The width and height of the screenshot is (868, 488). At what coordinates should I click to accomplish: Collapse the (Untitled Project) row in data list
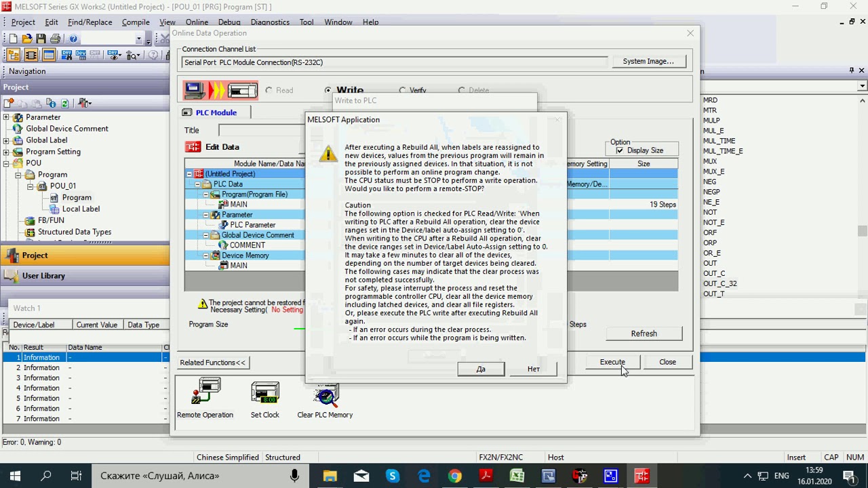click(x=189, y=174)
